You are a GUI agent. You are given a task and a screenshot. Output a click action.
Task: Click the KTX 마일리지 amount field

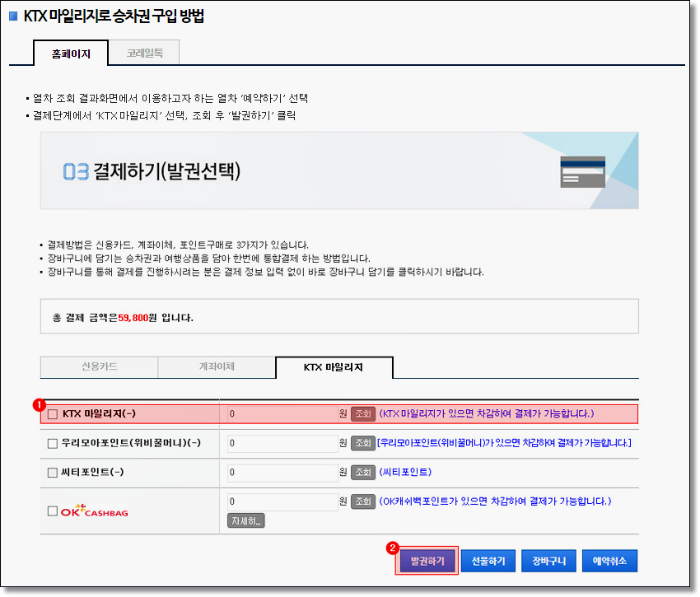[x=282, y=414]
